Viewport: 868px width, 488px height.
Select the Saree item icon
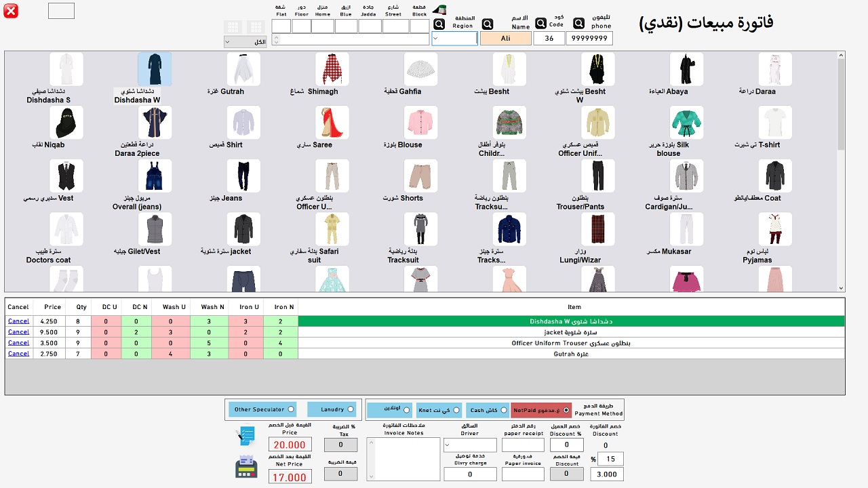click(x=332, y=123)
